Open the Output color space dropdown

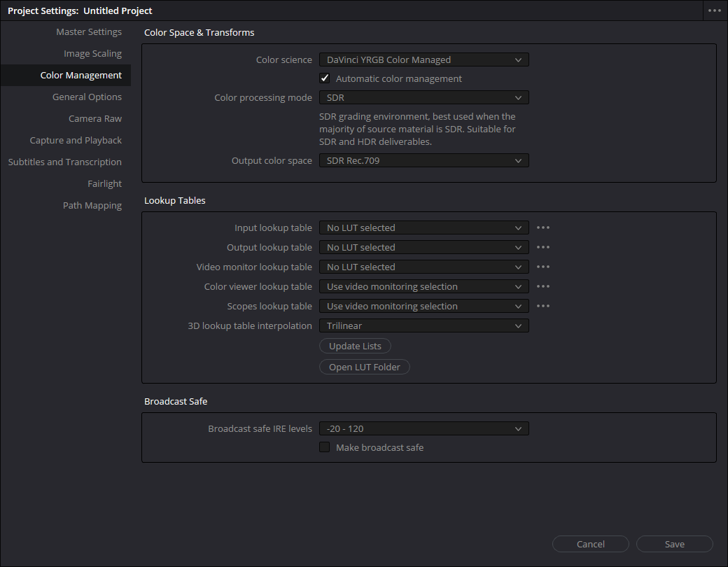(423, 161)
